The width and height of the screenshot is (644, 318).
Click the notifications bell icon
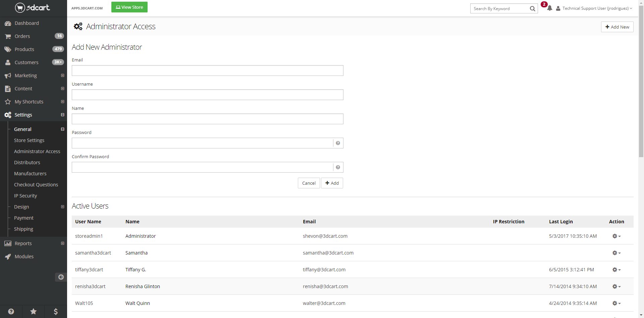tap(549, 8)
